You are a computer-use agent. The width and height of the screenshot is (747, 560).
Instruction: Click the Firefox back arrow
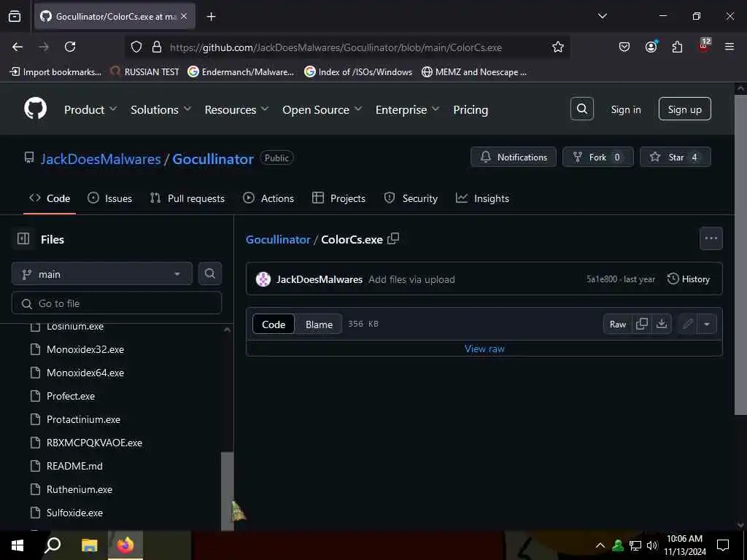coord(18,47)
